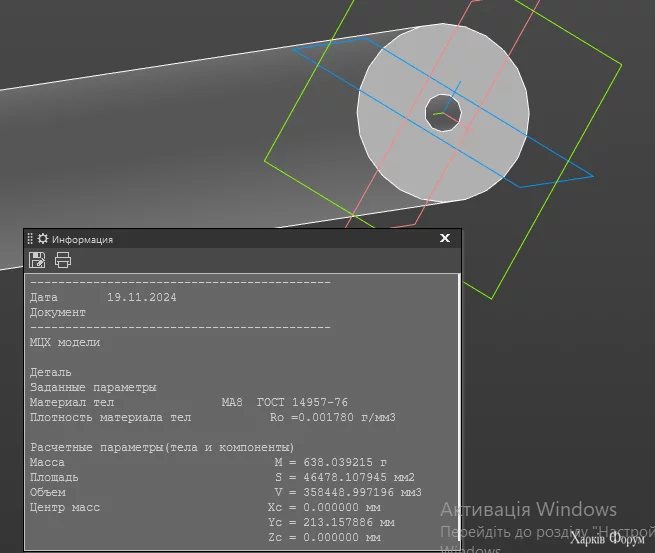Viewport: 655px width, 553px height.
Task: Click the printer icon in Информация panel
Action: 63,261
